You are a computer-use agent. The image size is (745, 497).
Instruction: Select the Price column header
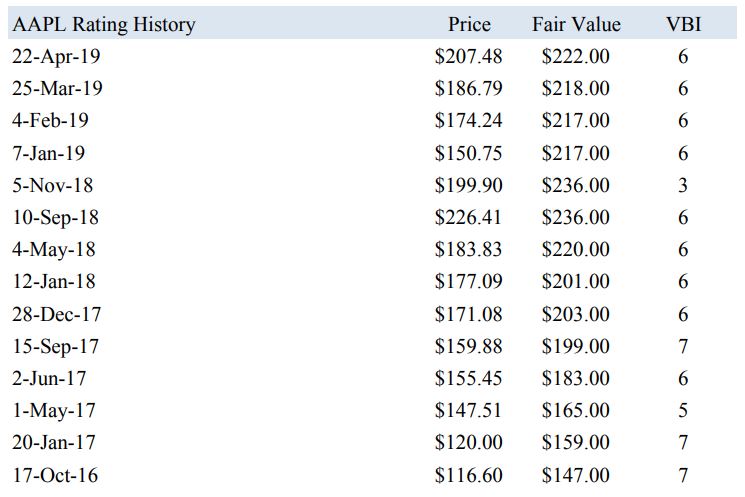[x=469, y=24]
